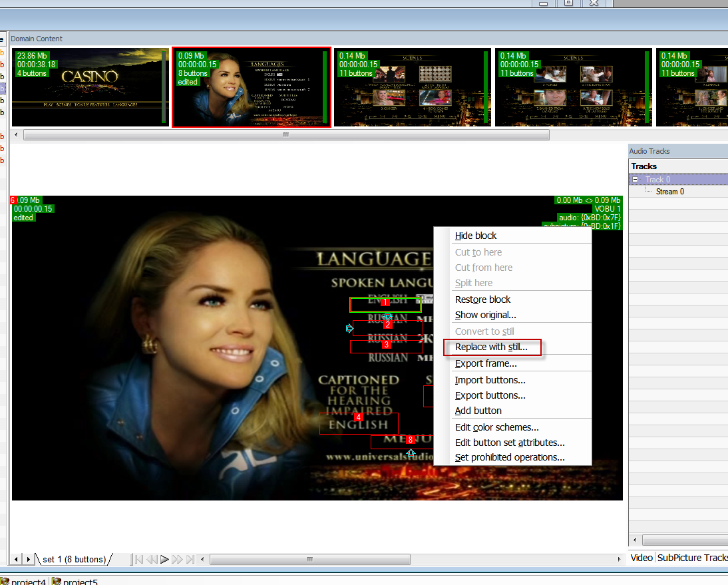Choose Set prohibited operations... entry

click(510, 457)
